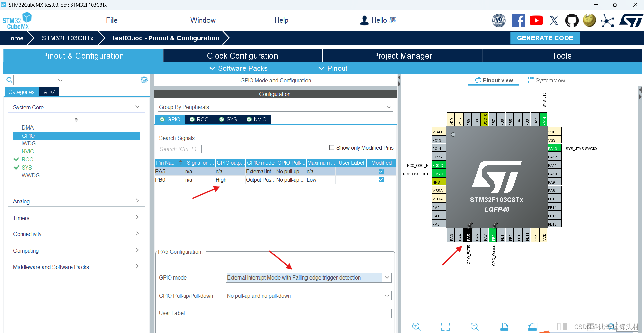Expand the Computing category
The height and width of the screenshot is (333, 644).
tap(76, 251)
